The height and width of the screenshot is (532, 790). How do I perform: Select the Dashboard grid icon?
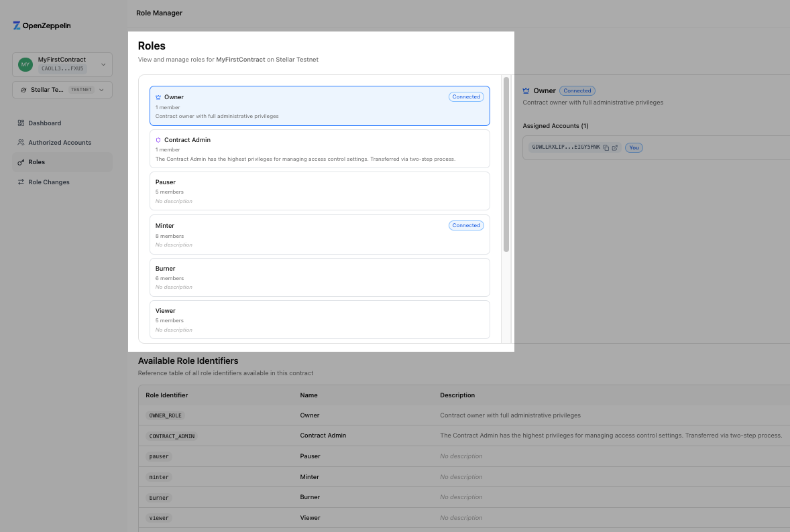tap(22, 123)
